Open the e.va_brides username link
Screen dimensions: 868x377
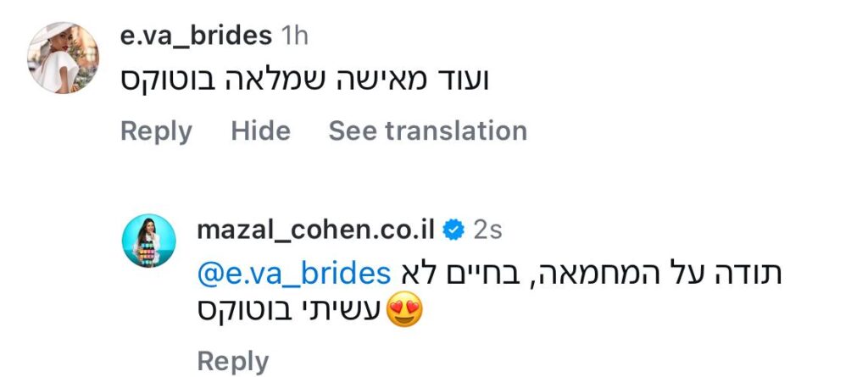click(x=197, y=36)
